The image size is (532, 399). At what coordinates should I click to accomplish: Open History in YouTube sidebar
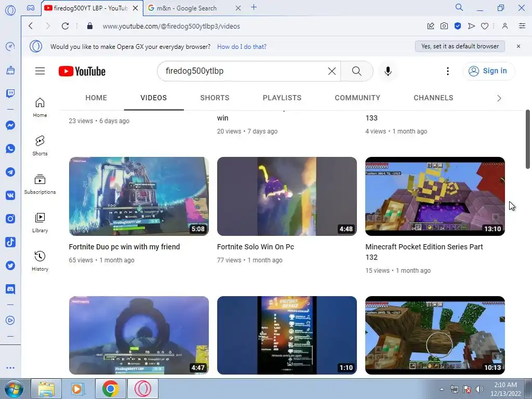click(40, 261)
